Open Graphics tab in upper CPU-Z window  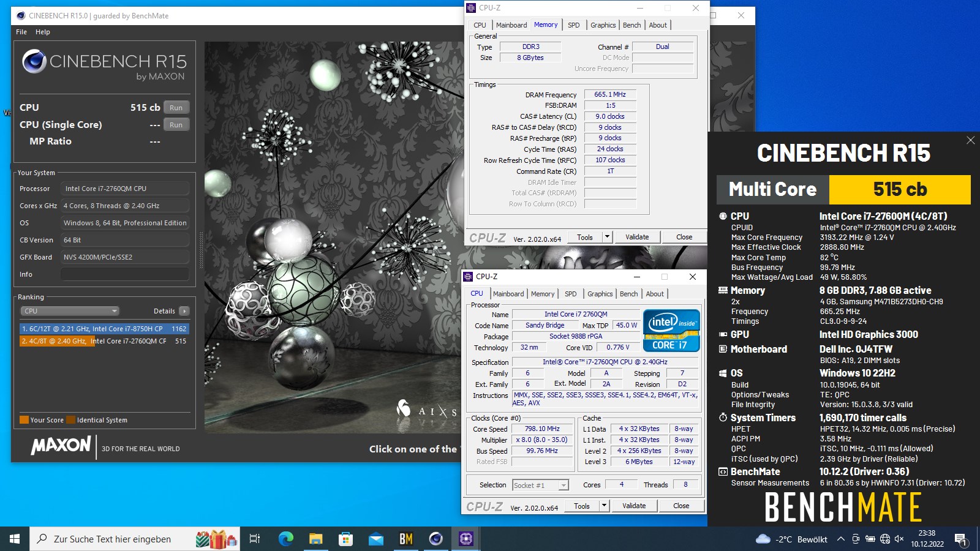click(603, 25)
